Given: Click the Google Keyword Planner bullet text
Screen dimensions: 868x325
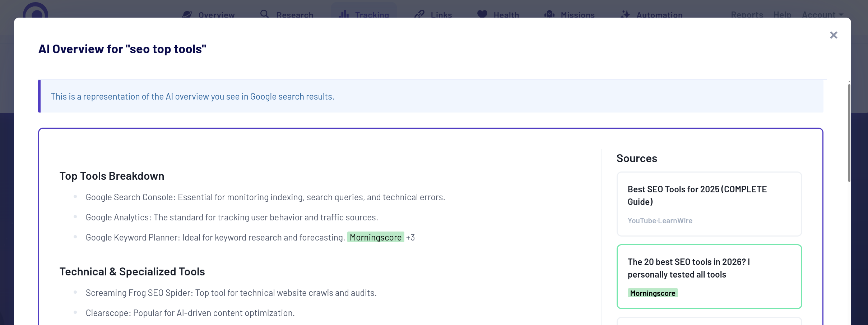Looking at the screenshot, I should (215, 237).
